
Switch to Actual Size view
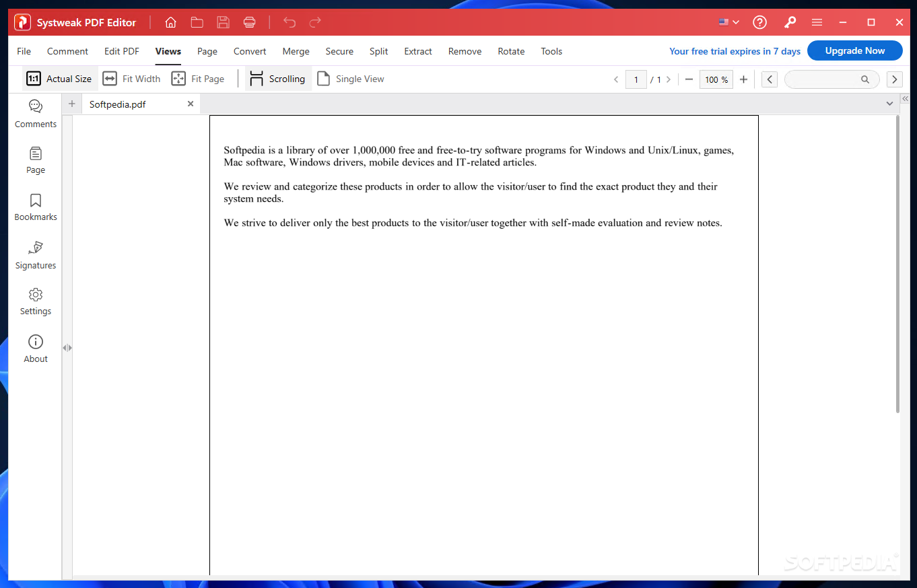[x=59, y=79]
